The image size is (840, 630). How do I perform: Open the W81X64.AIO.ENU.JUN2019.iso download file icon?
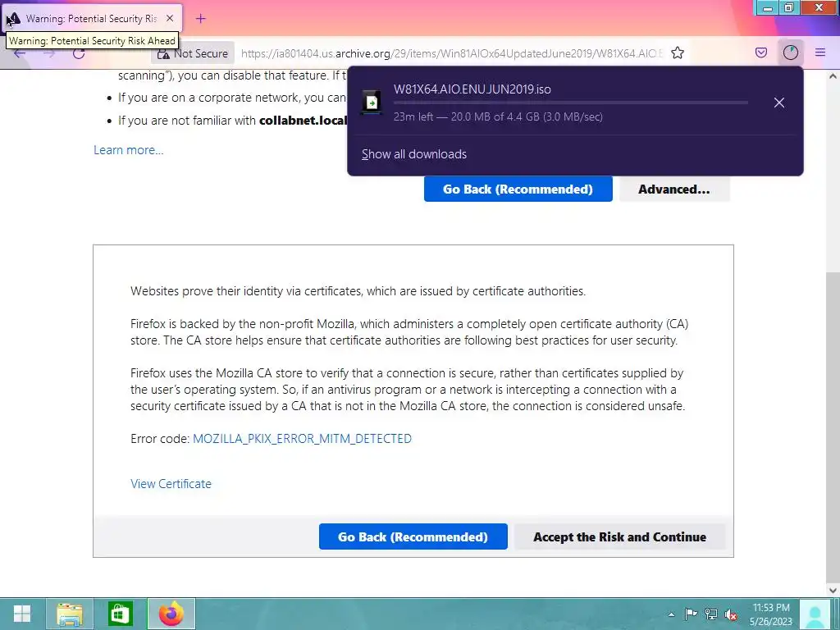pos(372,102)
